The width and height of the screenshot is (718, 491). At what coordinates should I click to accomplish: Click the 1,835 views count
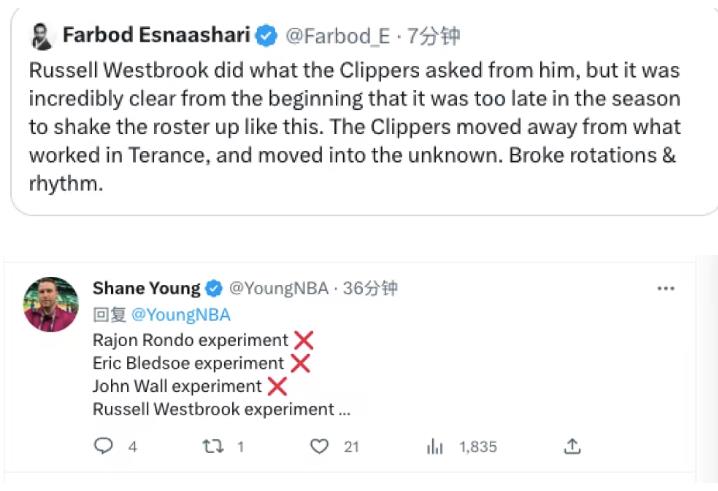[478, 447]
